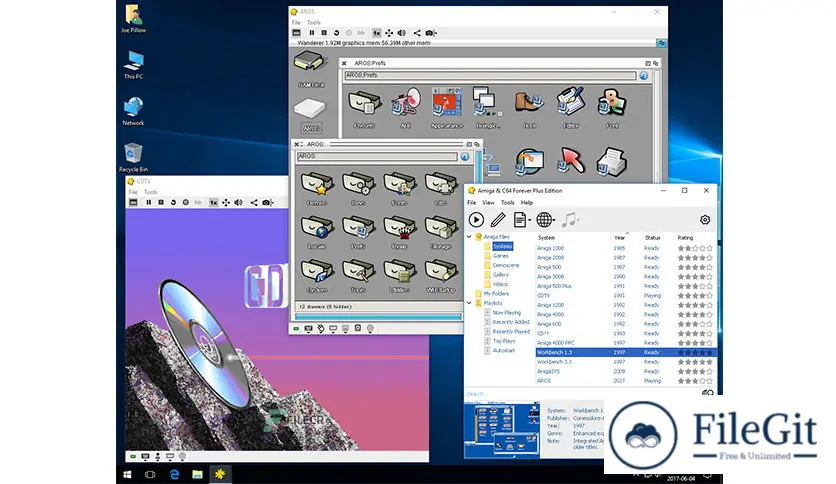Toggle the speaker sound icon in AROS toolbar

[x=401, y=33]
